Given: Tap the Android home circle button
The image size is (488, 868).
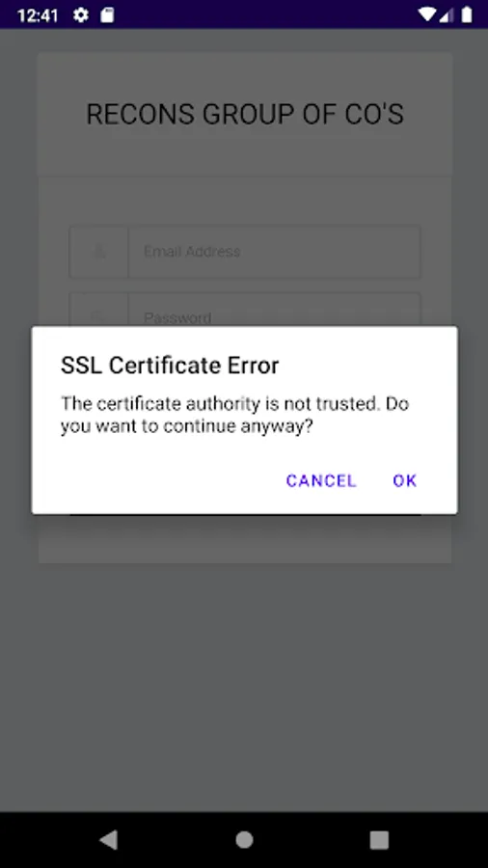Looking at the screenshot, I should point(244,840).
